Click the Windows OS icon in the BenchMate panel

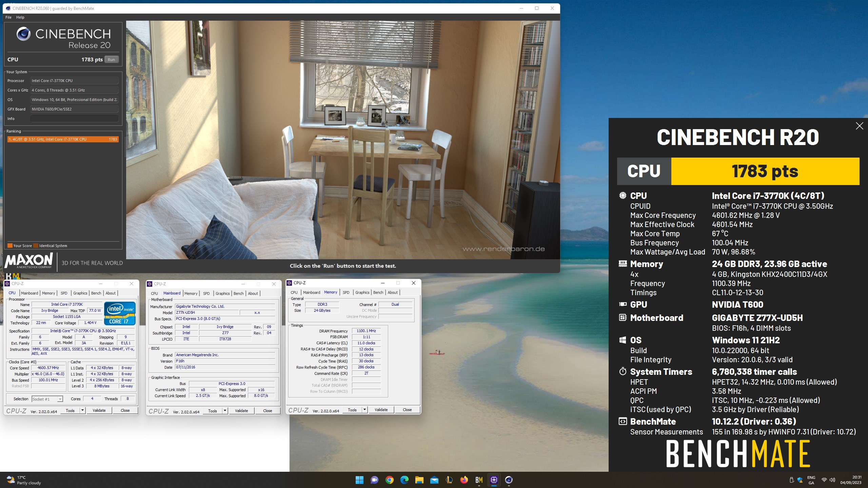tap(623, 340)
